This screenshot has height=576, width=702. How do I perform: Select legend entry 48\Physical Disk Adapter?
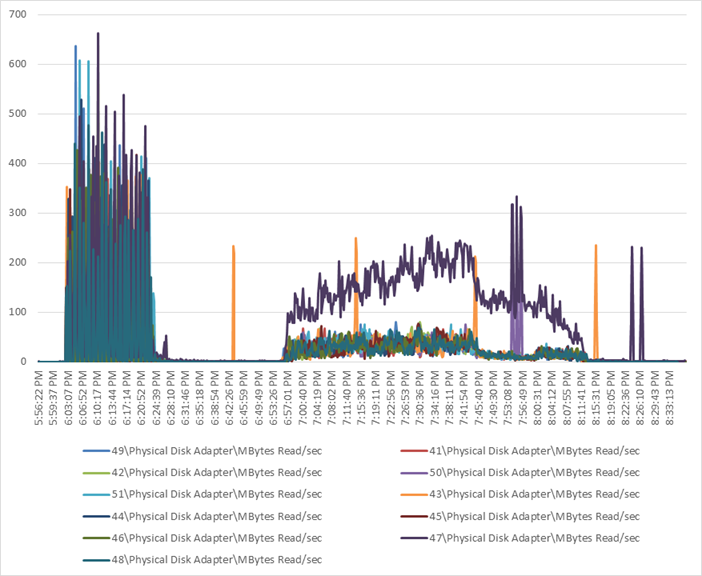(202, 560)
